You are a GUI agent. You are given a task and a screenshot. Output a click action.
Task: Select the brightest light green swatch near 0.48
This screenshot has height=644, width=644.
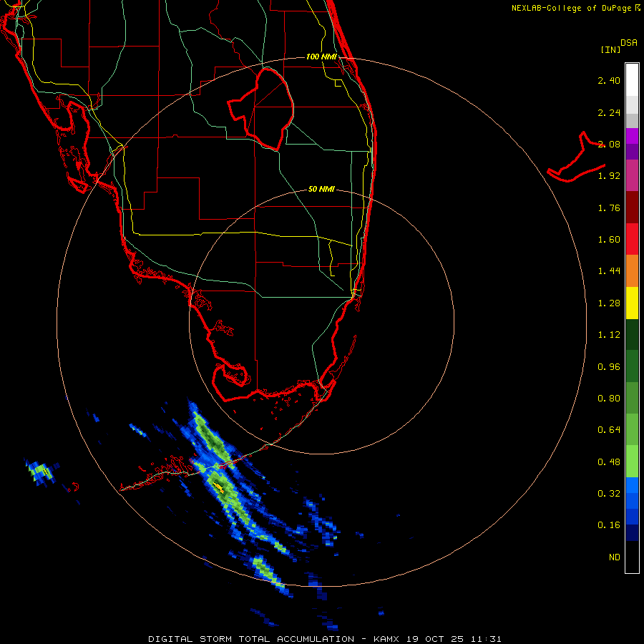coord(632,462)
